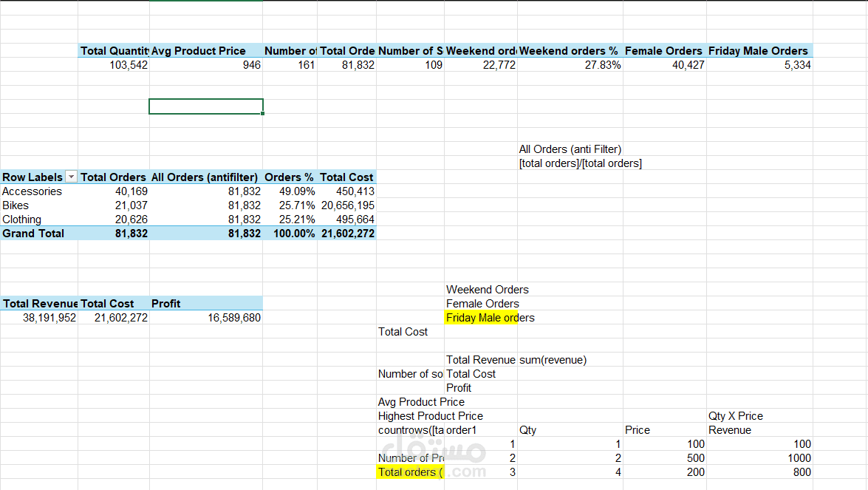Select the 200 price value
The width and height of the screenshot is (868, 490).
[x=664, y=472]
